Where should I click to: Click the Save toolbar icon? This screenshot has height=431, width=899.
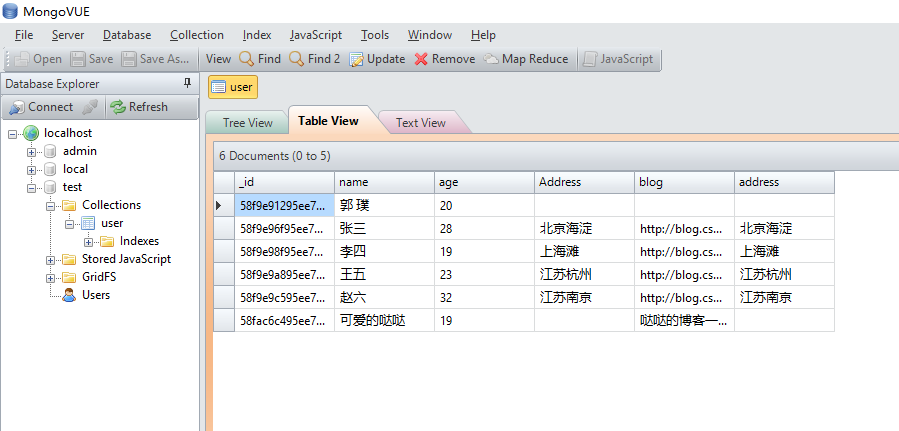pos(78,59)
